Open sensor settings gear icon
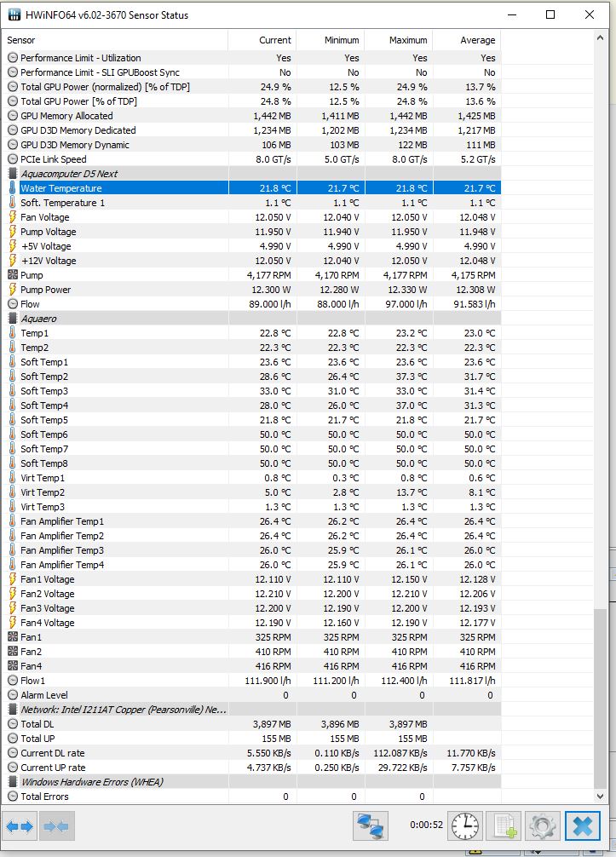616x857 pixels. (x=542, y=825)
